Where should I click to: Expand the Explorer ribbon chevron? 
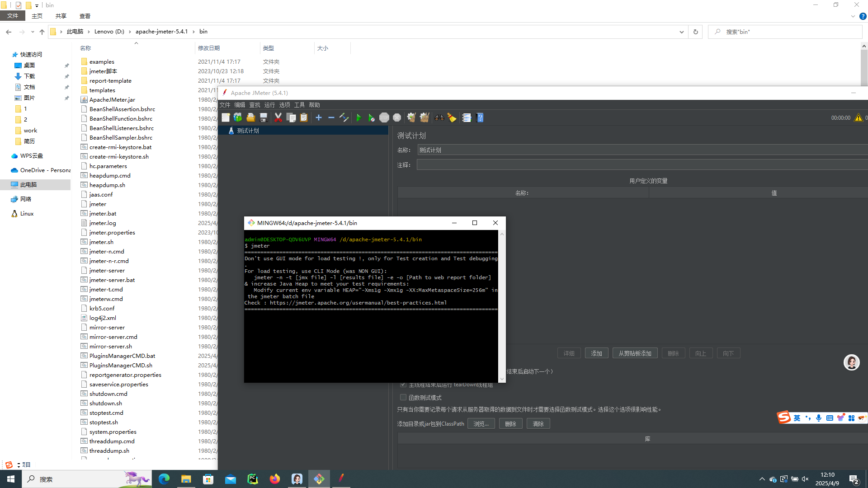pos(853,16)
